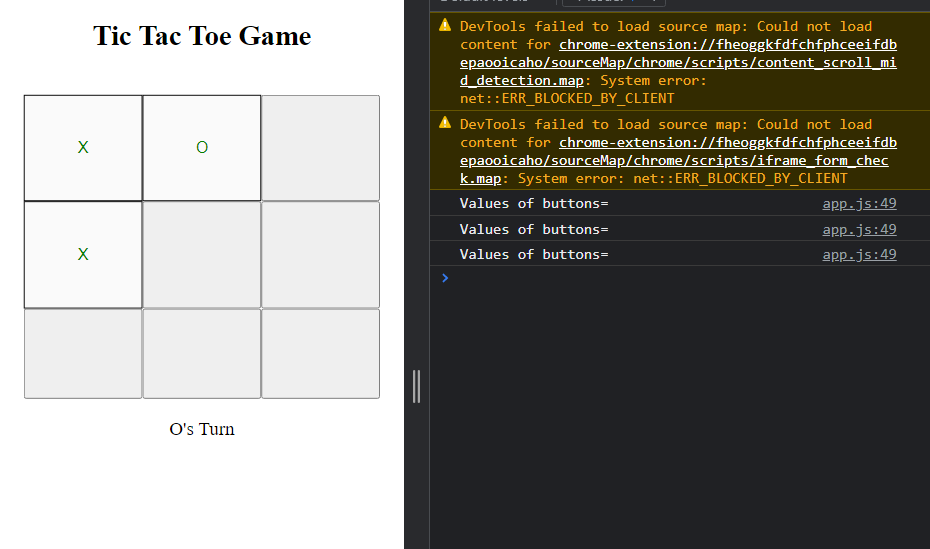The image size is (930, 549).
Task: Click the empty center board cell
Action: pos(202,254)
